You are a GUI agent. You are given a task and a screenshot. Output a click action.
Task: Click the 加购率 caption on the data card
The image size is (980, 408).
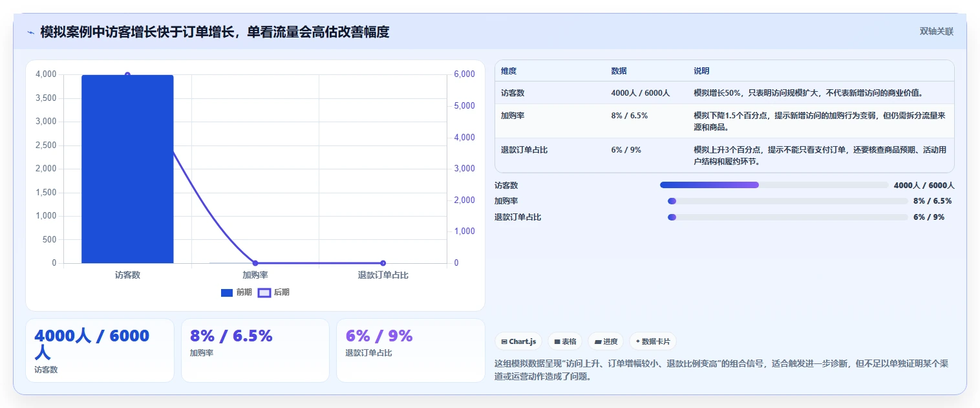[x=201, y=353]
